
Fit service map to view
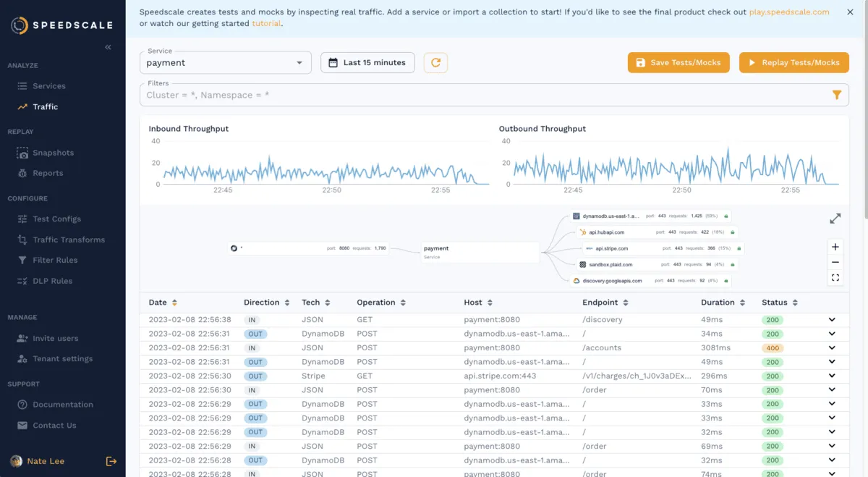[835, 277]
